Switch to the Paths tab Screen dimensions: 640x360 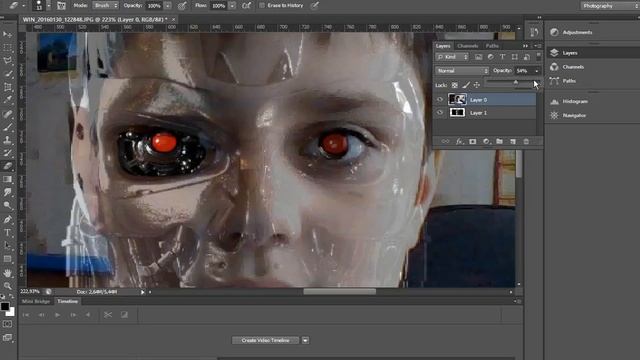[492, 46]
